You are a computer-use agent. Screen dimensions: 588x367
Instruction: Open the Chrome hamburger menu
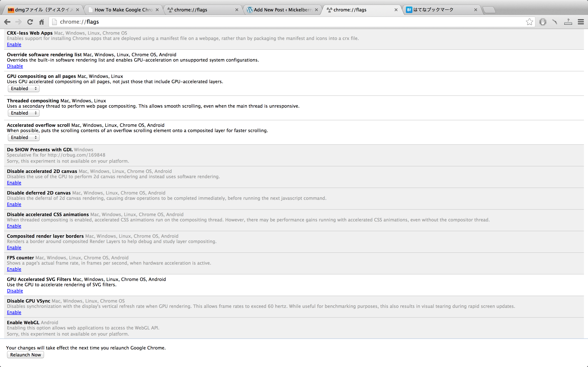point(581,22)
